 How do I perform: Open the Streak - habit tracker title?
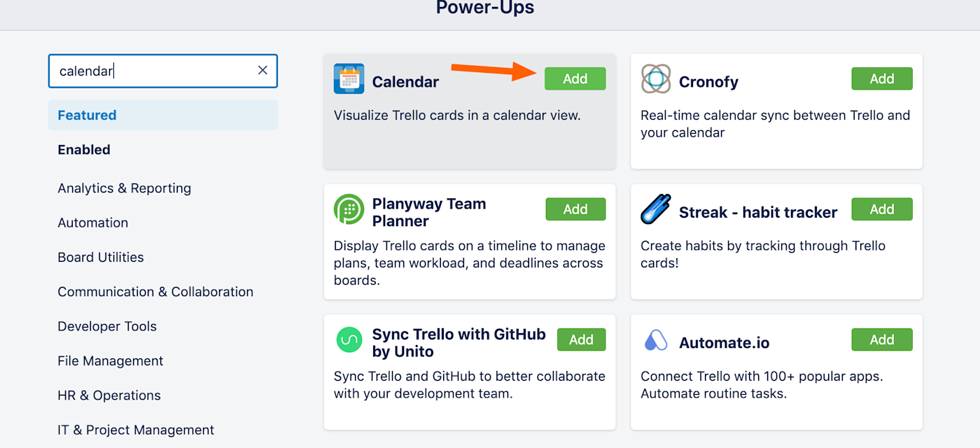[x=758, y=212]
